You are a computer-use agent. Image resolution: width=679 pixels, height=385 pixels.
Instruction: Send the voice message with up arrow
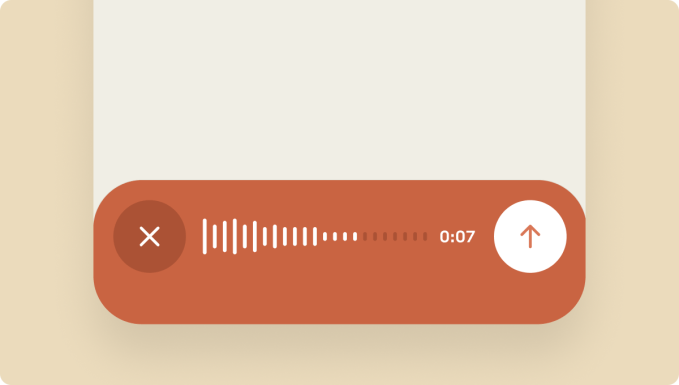click(x=530, y=236)
